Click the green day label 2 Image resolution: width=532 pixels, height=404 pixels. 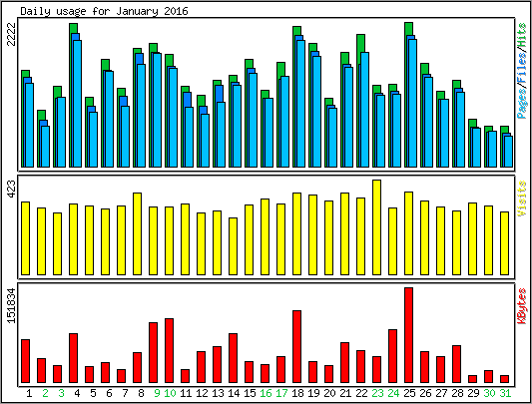[45, 393]
